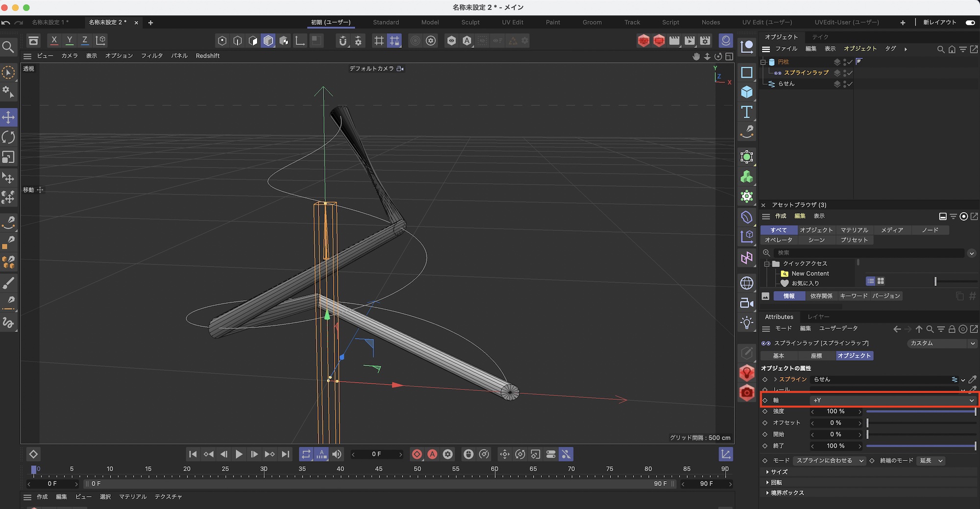Adjust the 強度 strength slider
The image size is (980, 509).
tap(921, 412)
